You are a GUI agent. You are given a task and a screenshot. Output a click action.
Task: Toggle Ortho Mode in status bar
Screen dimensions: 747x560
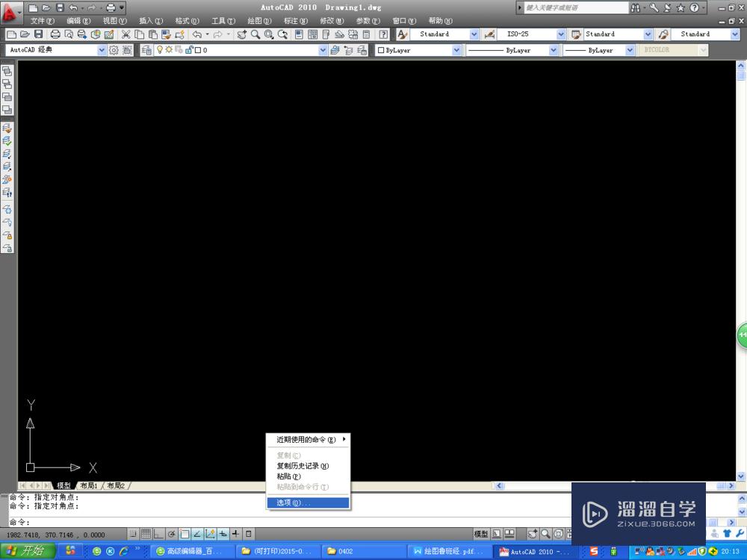click(x=158, y=534)
